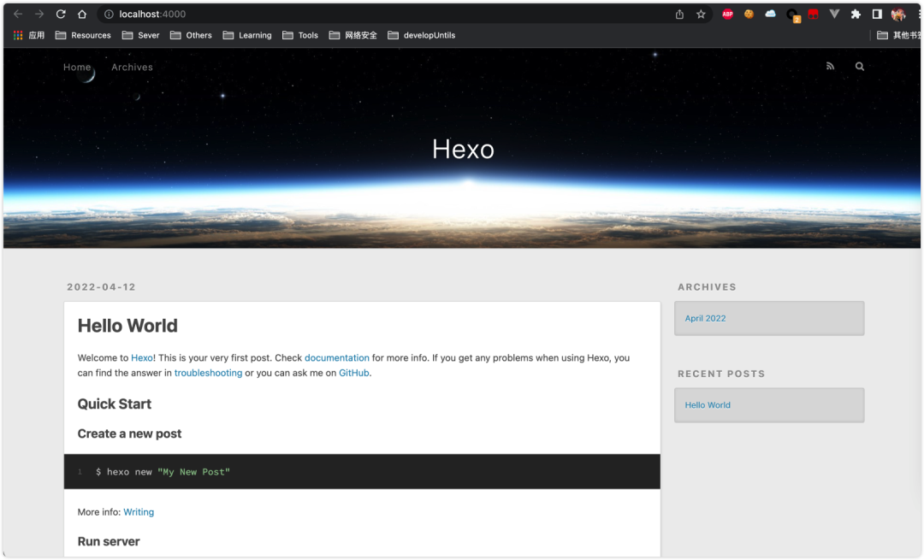This screenshot has width=924, height=560.
Task: Open the AdBlock Plus extension icon
Action: click(x=728, y=15)
